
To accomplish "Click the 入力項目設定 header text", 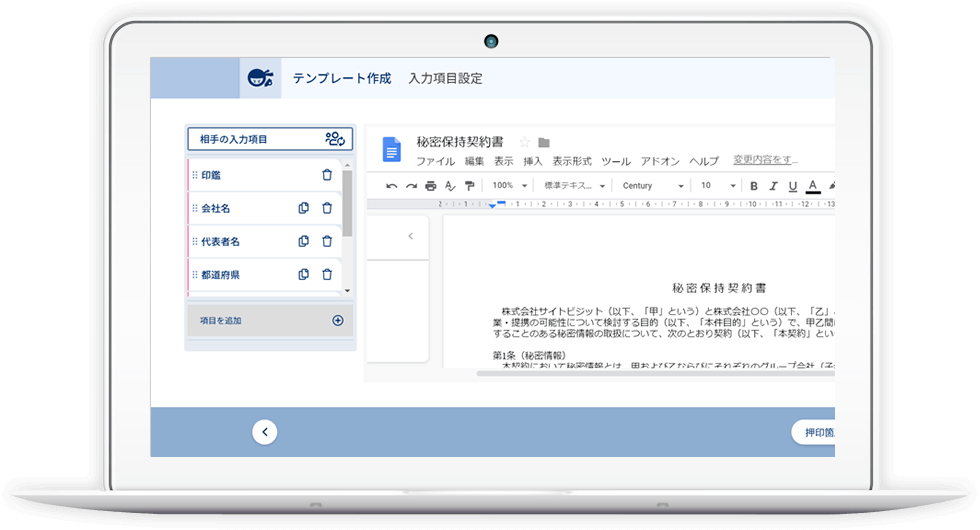I will point(446,78).
